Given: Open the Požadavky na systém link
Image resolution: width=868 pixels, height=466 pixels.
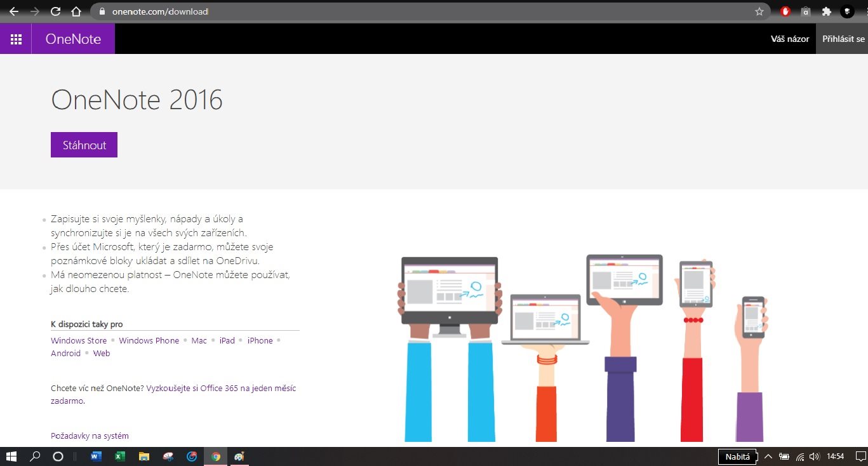Looking at the screenshot, I should [x=90, y=436].
